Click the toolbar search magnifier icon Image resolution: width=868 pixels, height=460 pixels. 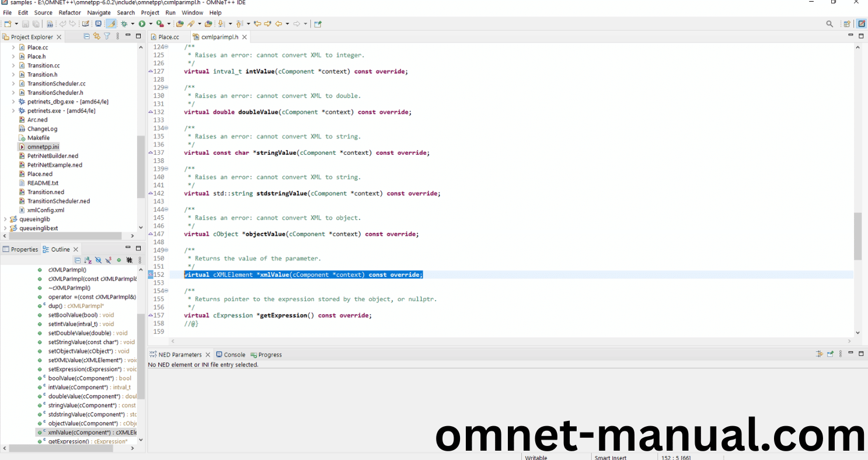[x=829, y=24]
